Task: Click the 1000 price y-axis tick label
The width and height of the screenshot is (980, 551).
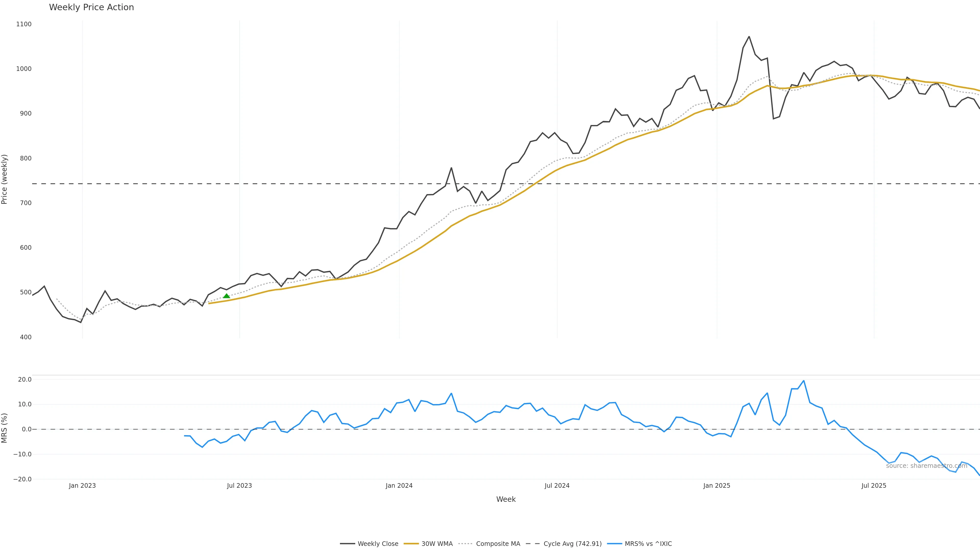Action: [23, 69]
